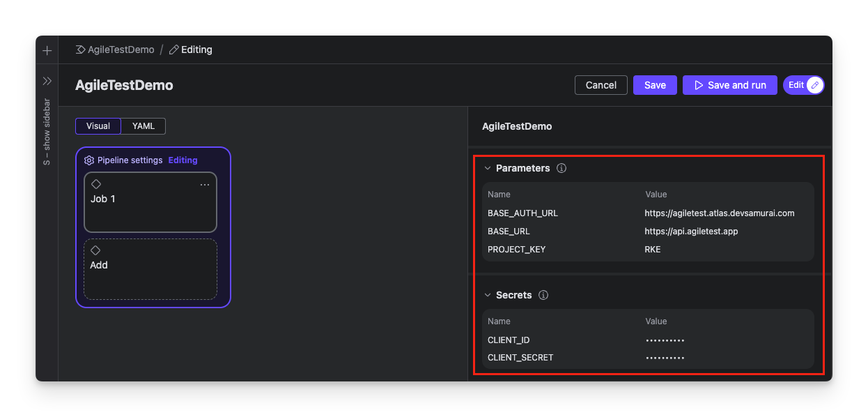Click the Parameters info icon

[x=561, y=168]
